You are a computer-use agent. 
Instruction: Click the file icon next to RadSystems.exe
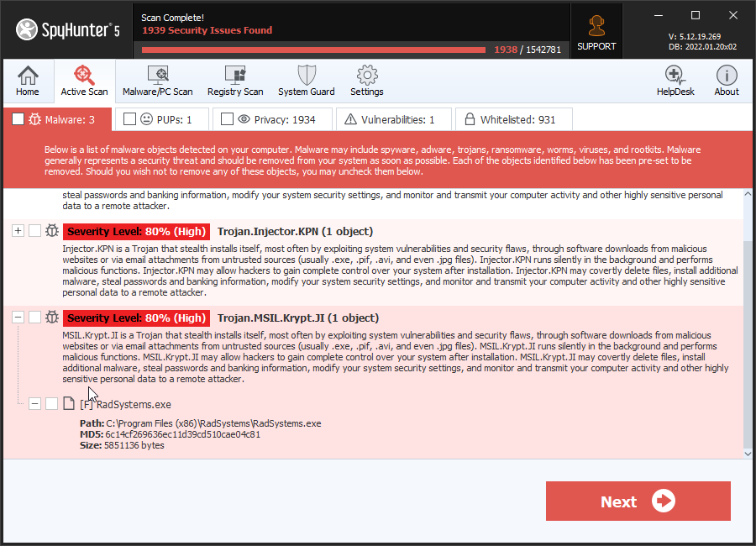(x=69, y=403)
